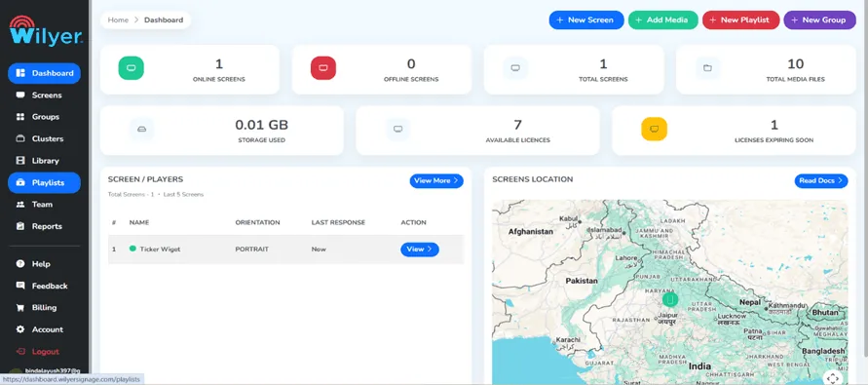
Task: Click the Team people icon
Action: 20,205
